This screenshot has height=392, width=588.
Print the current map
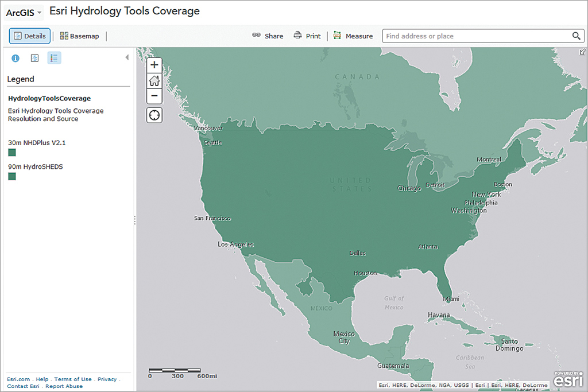[307, 36]
